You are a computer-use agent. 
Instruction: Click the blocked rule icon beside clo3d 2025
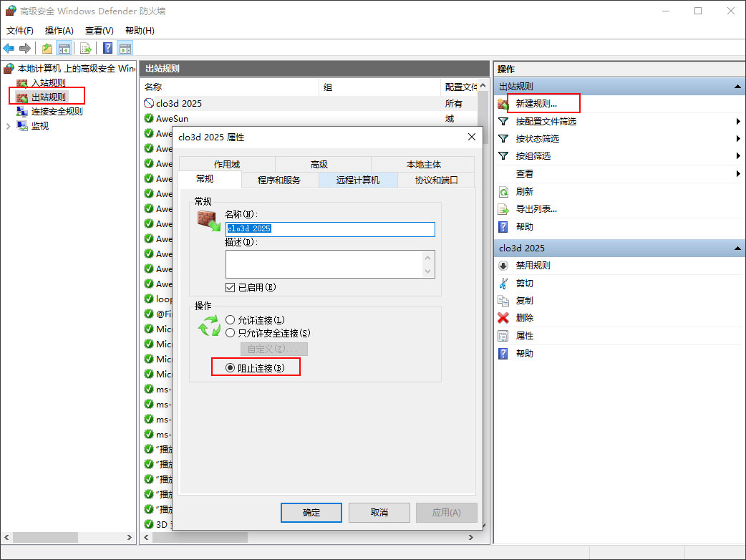tap(149, 103)
